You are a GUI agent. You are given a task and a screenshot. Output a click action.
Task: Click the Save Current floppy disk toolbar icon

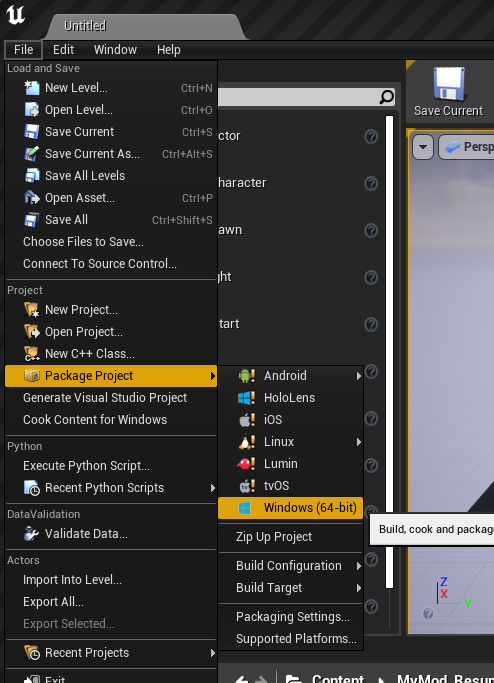tap(449, 84)
